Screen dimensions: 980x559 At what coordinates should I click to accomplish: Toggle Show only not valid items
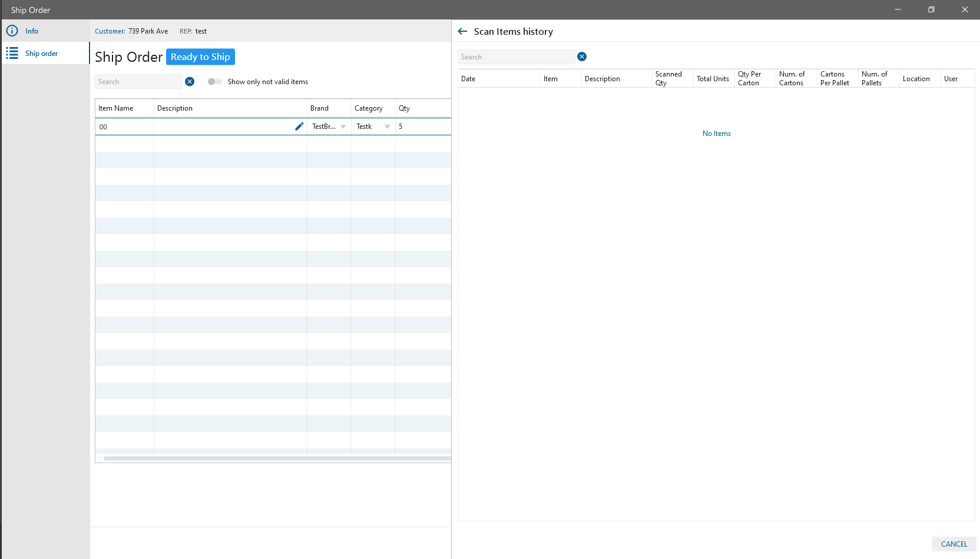[x=215, y=82]
